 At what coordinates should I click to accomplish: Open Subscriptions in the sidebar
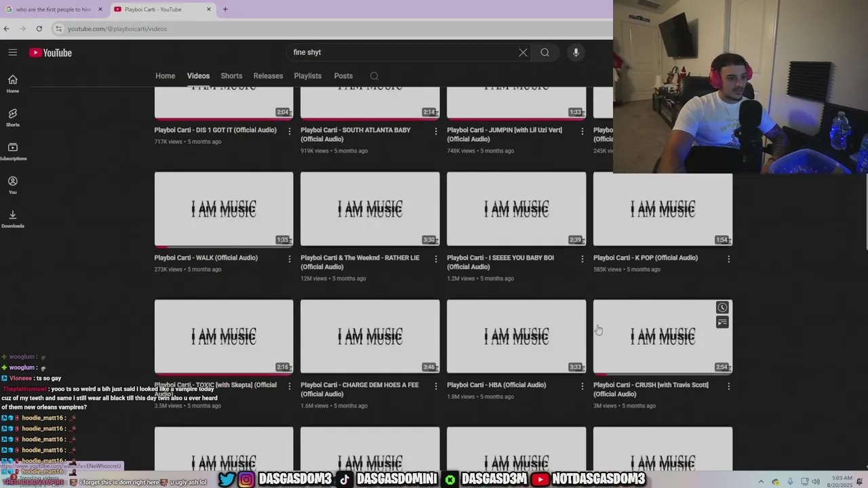pos(13,151)
